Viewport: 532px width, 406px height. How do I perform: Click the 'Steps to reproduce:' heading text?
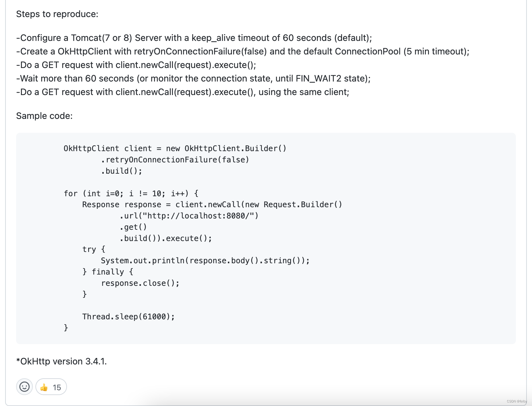pyautogui.click(x=57, y=14)
